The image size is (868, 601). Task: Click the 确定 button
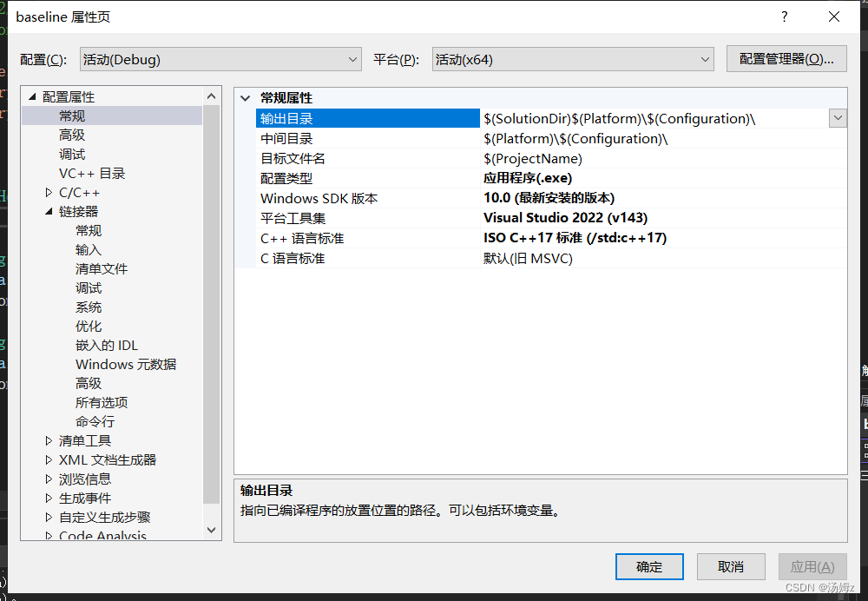click(648, 566)
